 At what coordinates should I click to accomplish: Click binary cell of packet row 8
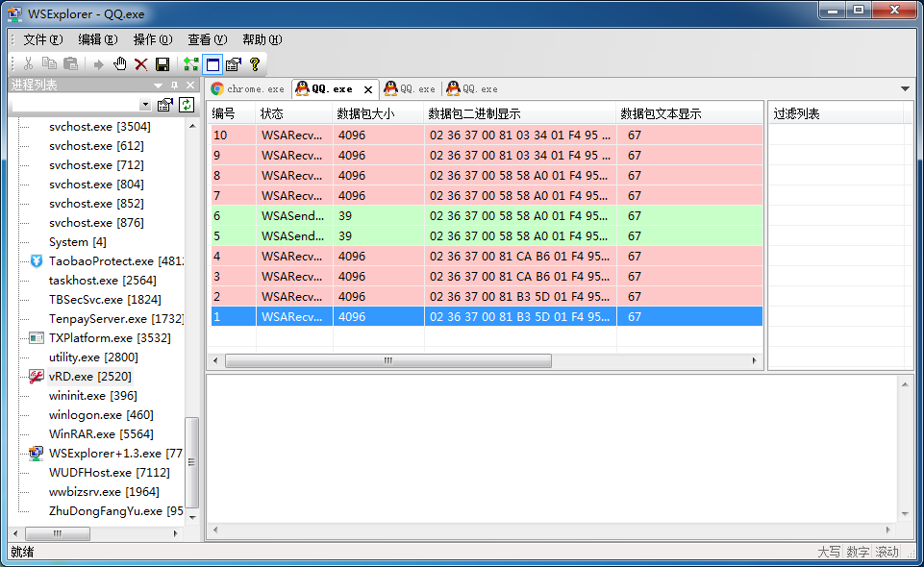click(x=520, y=176)
